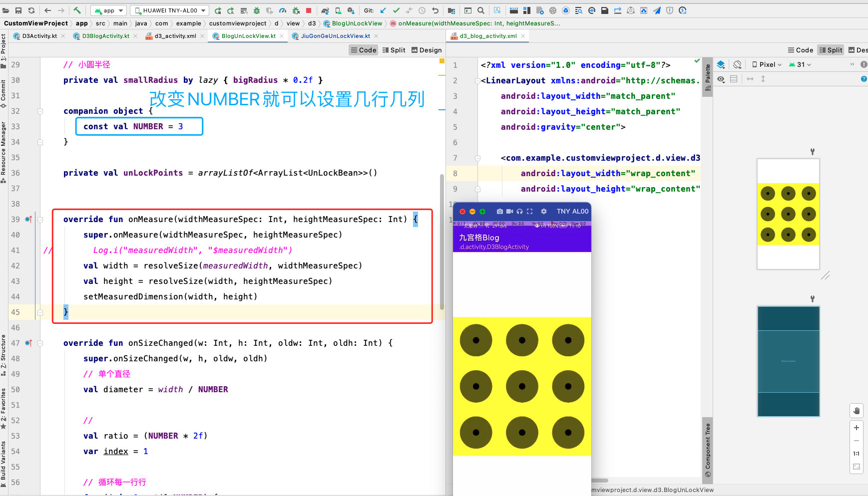The width and height of the screenshot is (868, 496).
Task: Switch Kotlin editor to Split view mode
Action: [394, 50]
